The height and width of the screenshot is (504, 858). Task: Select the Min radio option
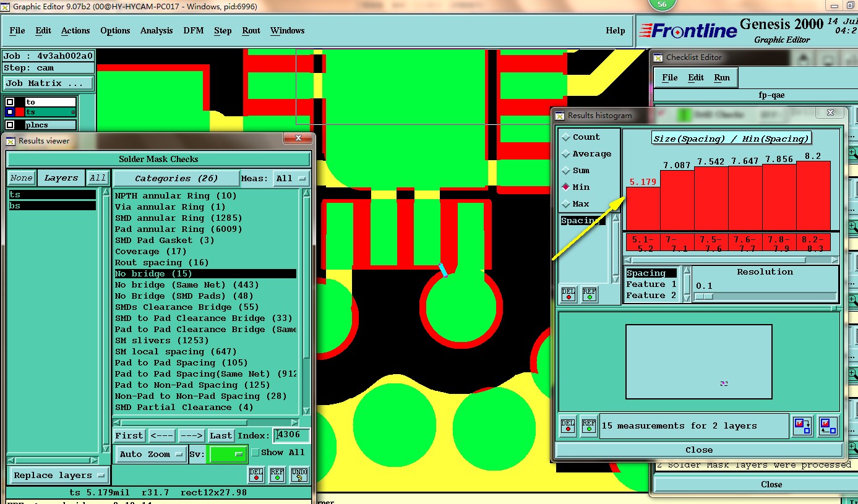click(x=565, y=187)
